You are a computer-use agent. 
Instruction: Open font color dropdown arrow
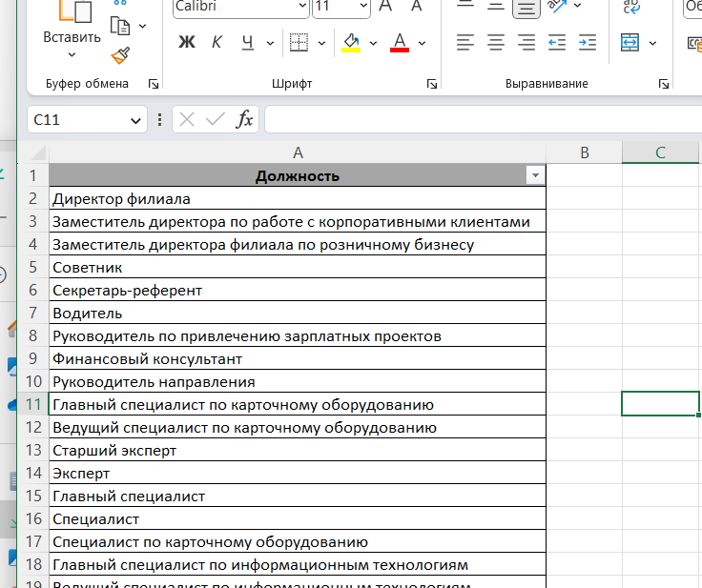422,43
